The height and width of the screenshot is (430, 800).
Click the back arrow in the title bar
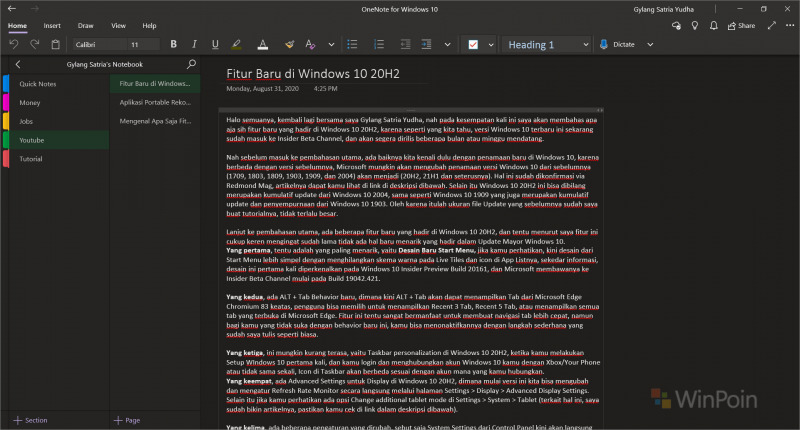[12, 9]
